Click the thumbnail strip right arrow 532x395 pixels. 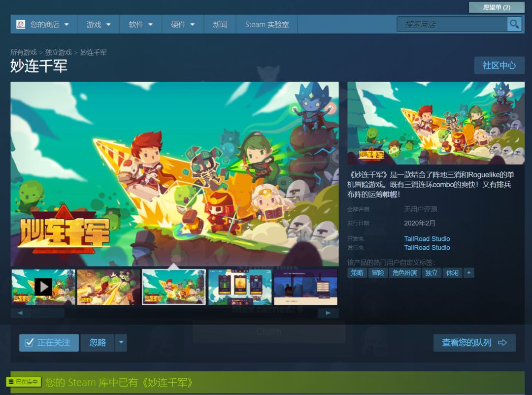click(328, 313)
